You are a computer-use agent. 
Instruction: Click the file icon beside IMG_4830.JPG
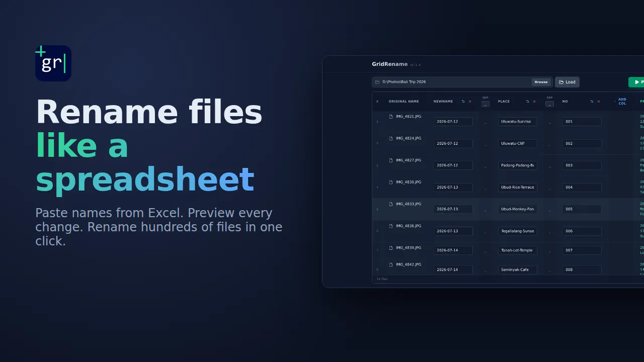pos(391,182)
